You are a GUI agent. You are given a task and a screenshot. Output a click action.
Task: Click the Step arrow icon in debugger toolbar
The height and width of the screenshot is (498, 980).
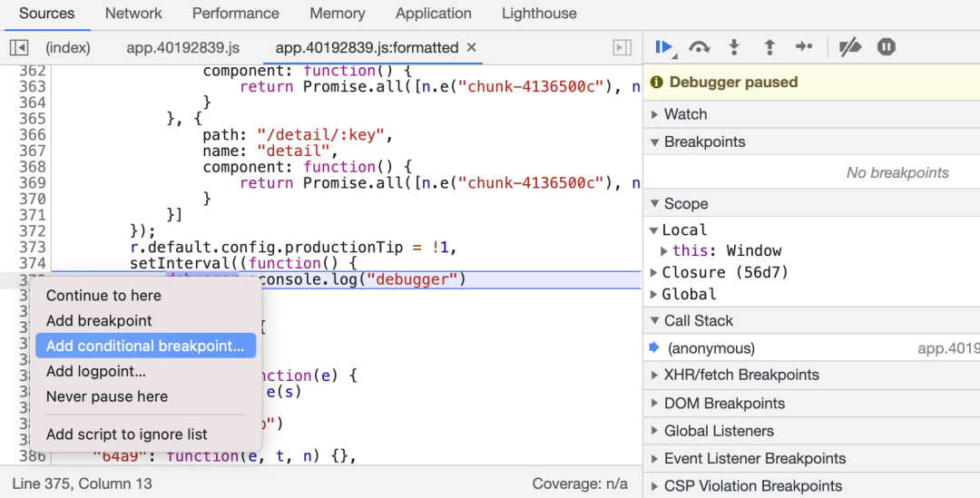point(804,47)
